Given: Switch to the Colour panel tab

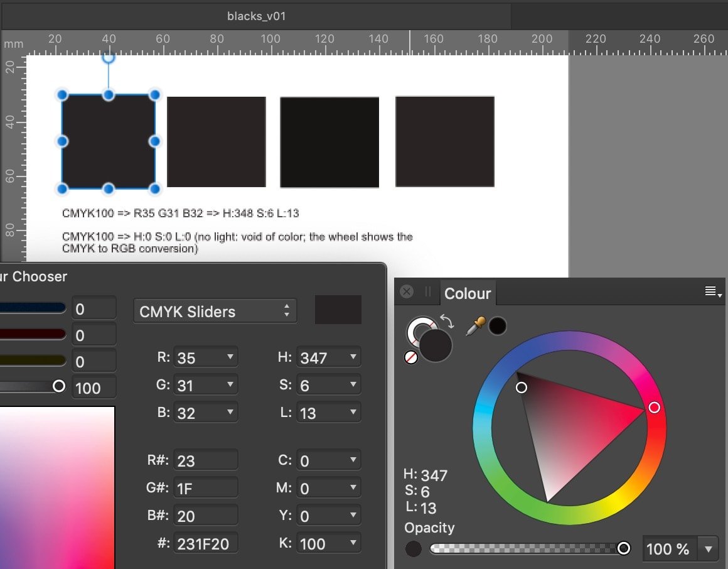Looking at the screenshot, I should coord(468,293).
